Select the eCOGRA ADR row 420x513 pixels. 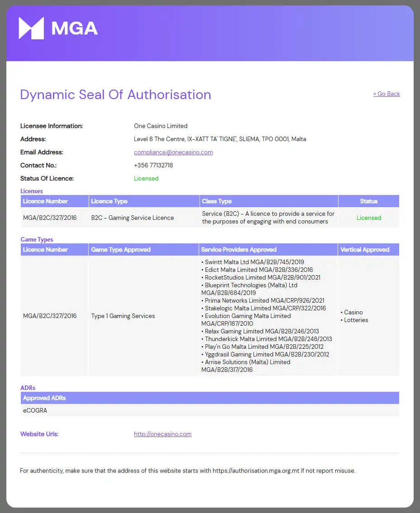[210, 410]
